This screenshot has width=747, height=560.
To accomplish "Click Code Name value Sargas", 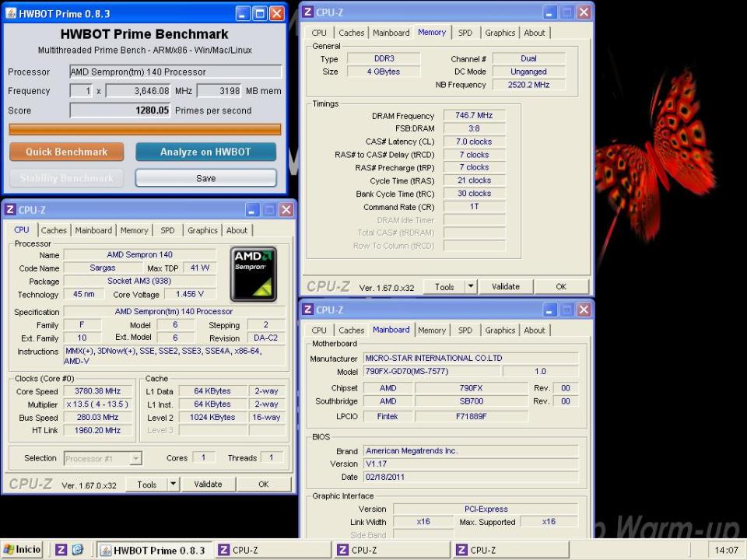I will [x=103, y=268].
